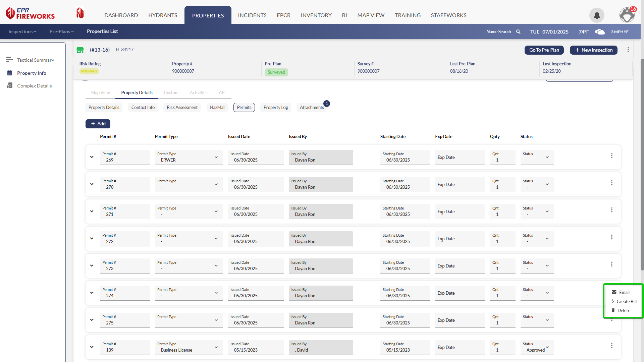Click the Go To Pre-Plan button
The height and width of the screenshot is (362, 644).
tap(544, 50)
